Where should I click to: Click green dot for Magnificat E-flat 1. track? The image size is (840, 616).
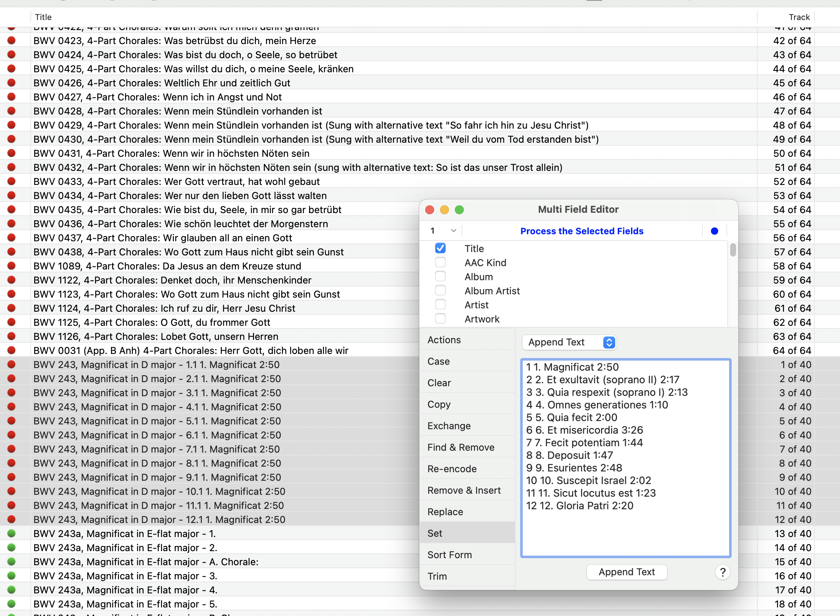pyautogui.click(x=12, y=533)
